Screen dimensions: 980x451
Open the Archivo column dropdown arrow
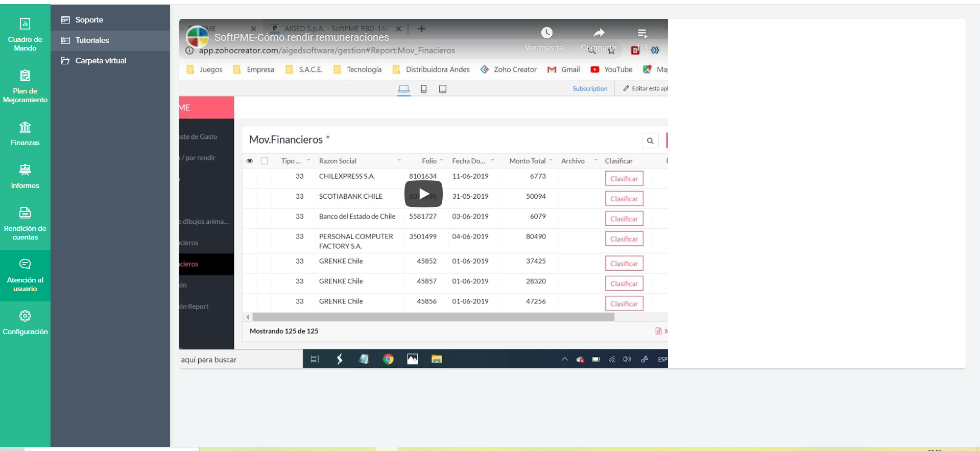pyautogui.click(x=595, y=160)
